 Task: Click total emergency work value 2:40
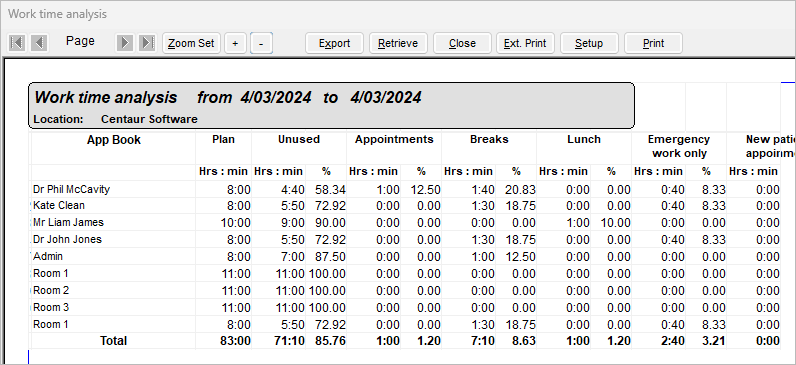point(673,341)
